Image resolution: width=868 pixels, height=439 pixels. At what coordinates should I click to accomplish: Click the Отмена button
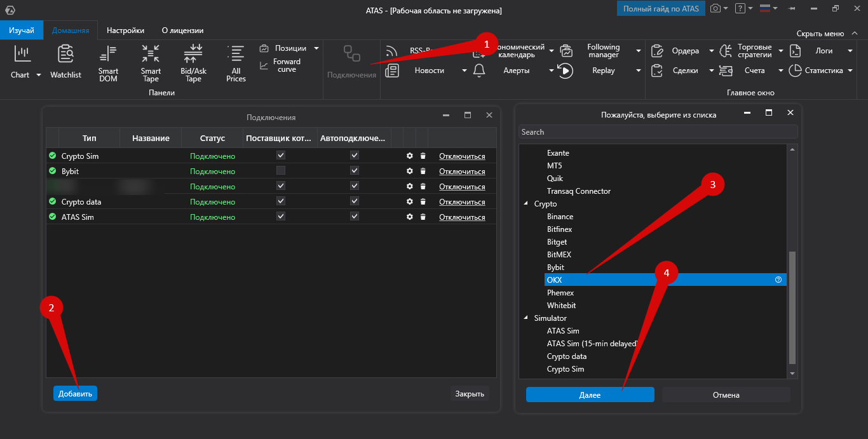pos(726,395)
